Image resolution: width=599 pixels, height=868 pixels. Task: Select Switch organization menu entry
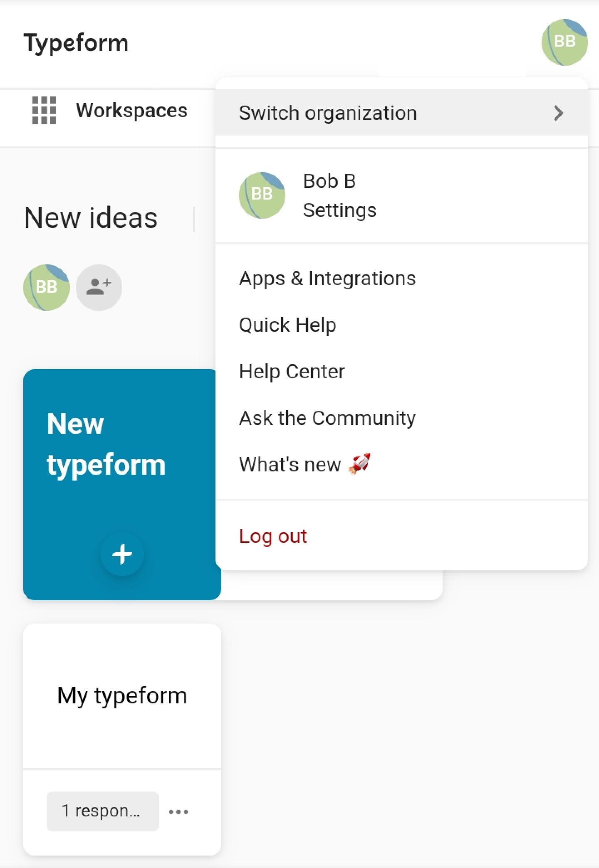pyautogui.click(x=402, y=112)
